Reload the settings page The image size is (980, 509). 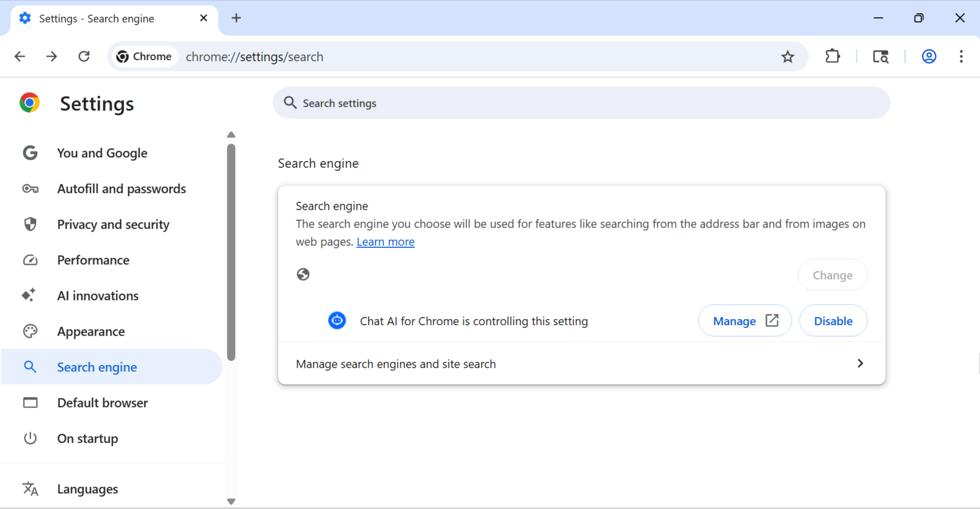(x=84, y=56)
